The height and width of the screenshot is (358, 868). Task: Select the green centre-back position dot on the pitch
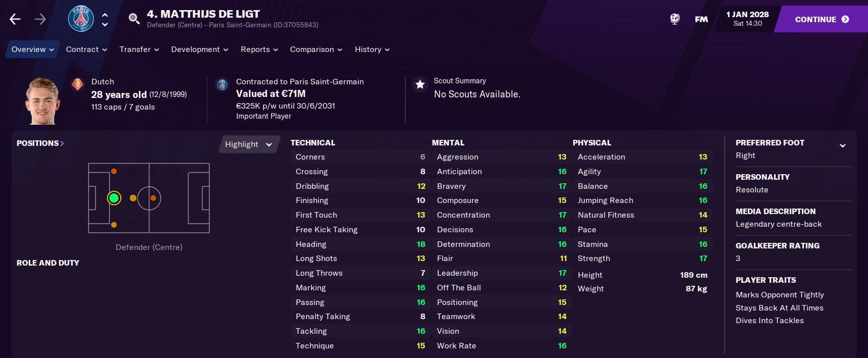click(x=114, y=198)
